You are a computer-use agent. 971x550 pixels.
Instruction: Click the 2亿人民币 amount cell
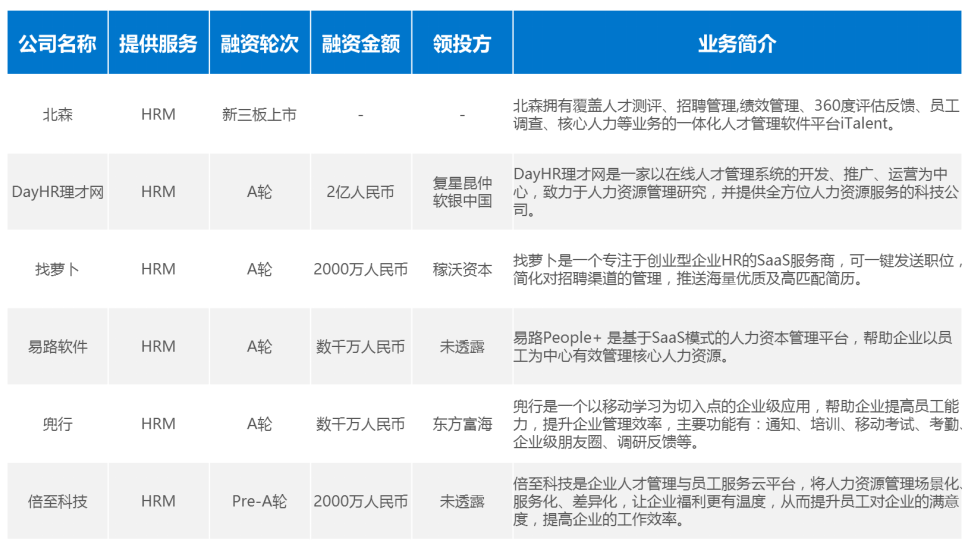(x=360, y=192)
